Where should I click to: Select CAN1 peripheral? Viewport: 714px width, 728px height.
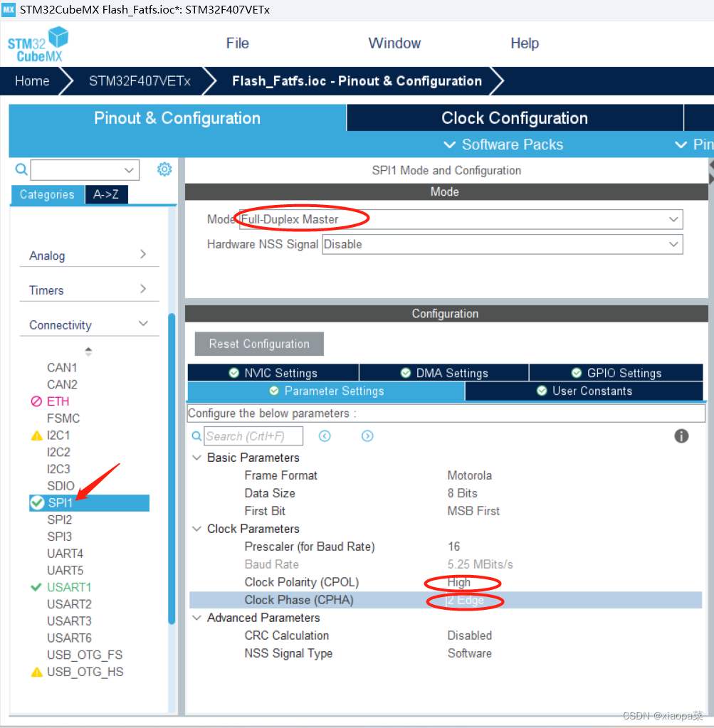[x=62, y=368]
